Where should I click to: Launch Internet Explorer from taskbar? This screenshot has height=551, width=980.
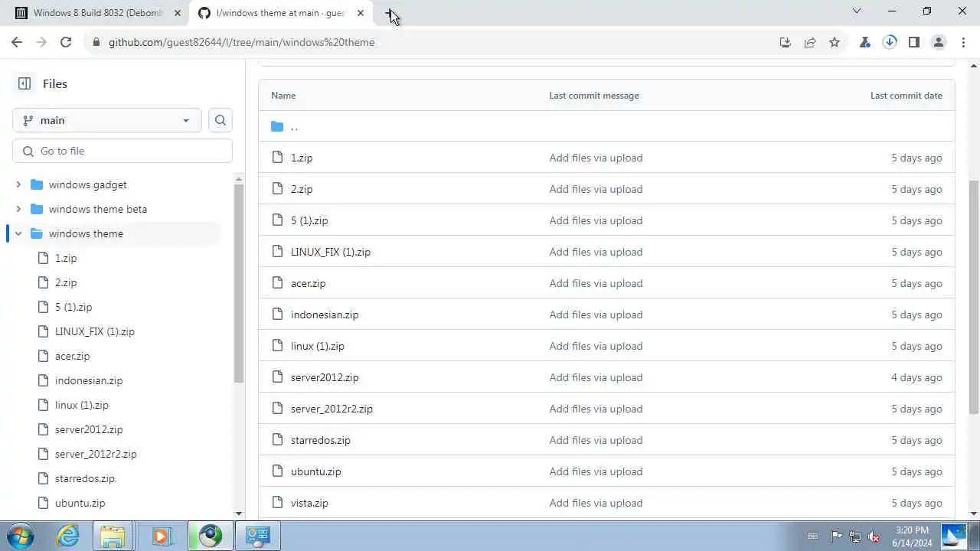pyautogui.click(x=68, y=536)
